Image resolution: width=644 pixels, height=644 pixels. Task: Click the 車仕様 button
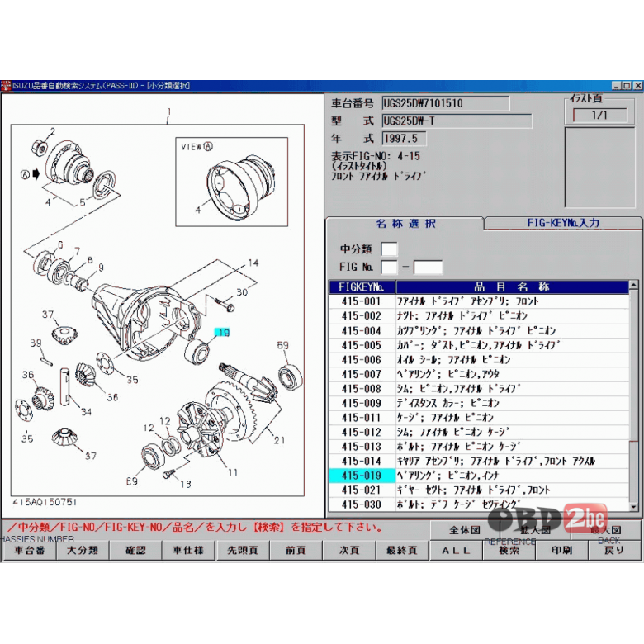pyautogui.click(x=188, y=551)
